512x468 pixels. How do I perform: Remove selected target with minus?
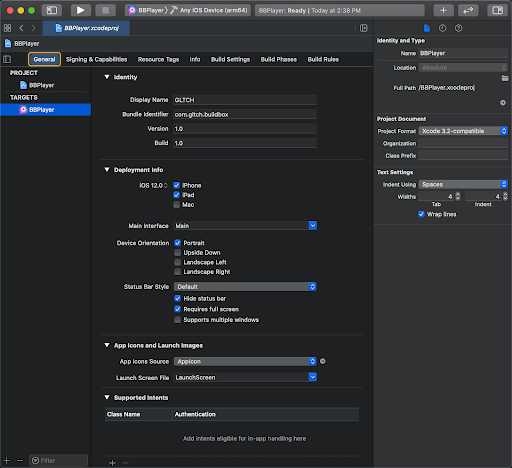(x=20, y=461)
